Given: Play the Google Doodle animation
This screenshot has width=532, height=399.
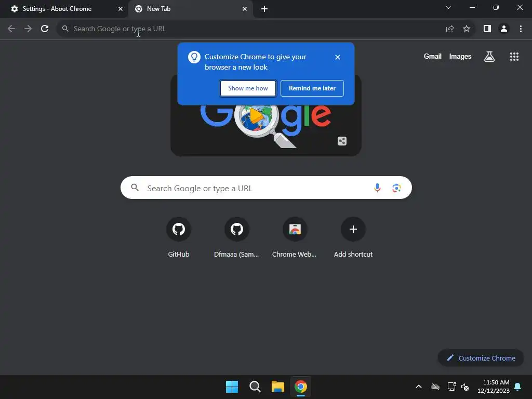Looking at the screenshot, I should (256, 116).
